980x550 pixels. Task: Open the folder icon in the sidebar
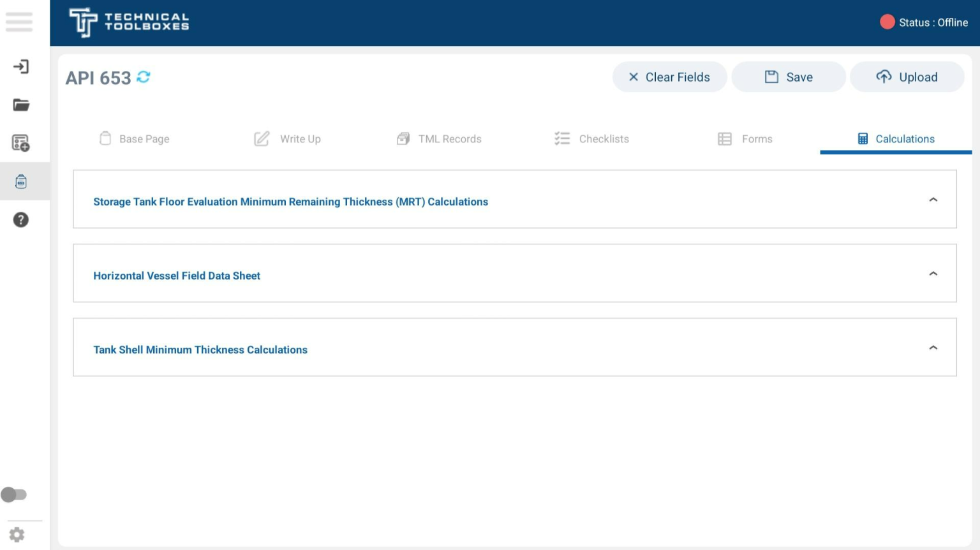(x=21, y=105)
